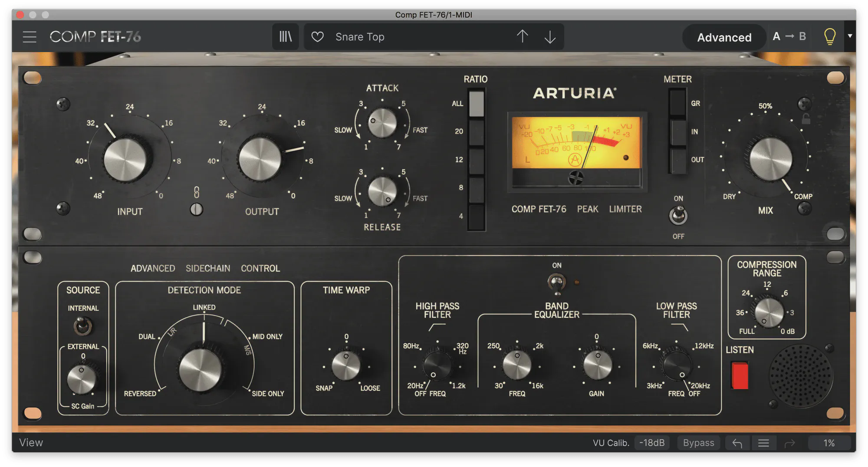This screenshot has height=467, width=868.
Task: Click the undo arrow icon
Action: (737, 443)
